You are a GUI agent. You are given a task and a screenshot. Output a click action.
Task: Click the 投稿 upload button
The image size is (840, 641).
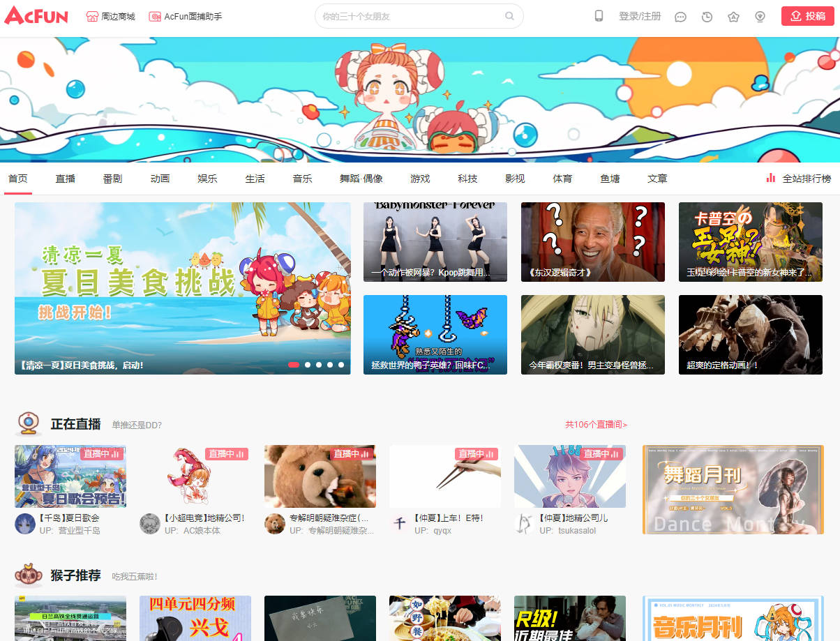[x=807, y=16]
